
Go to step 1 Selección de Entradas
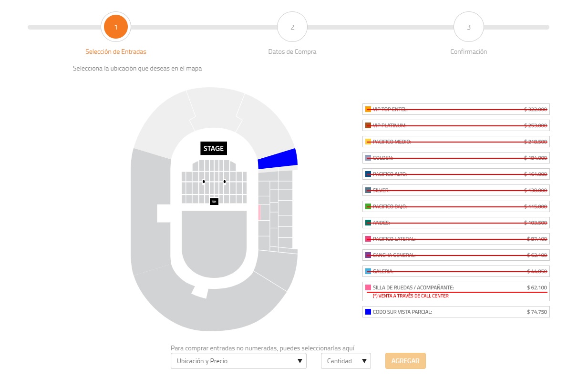(x=116, y=27)
